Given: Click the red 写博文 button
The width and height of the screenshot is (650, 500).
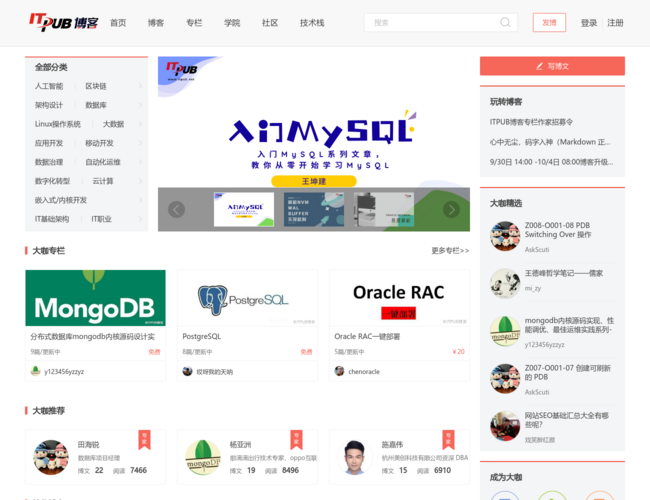Looking at the screenshot, I should point(552,66).
